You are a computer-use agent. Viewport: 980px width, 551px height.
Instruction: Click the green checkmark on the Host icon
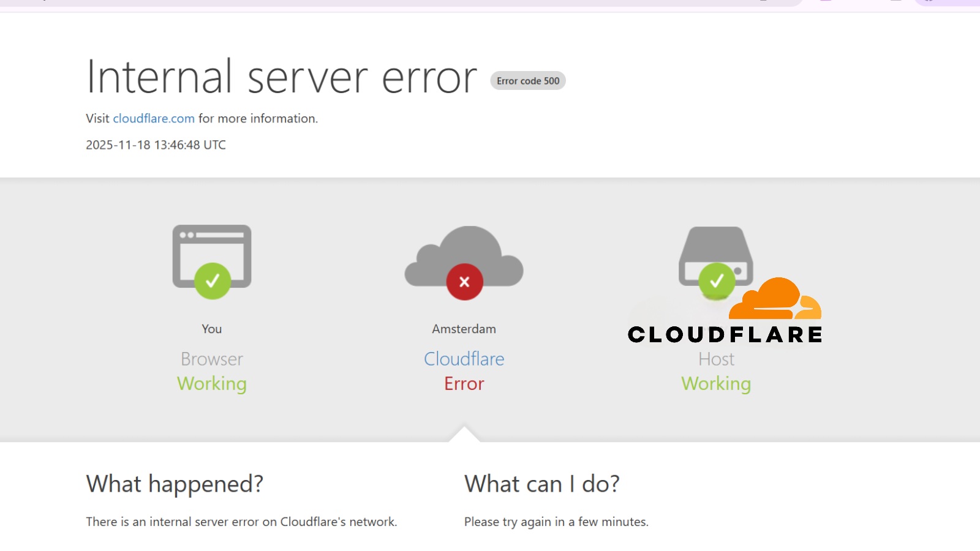(717, 282)
